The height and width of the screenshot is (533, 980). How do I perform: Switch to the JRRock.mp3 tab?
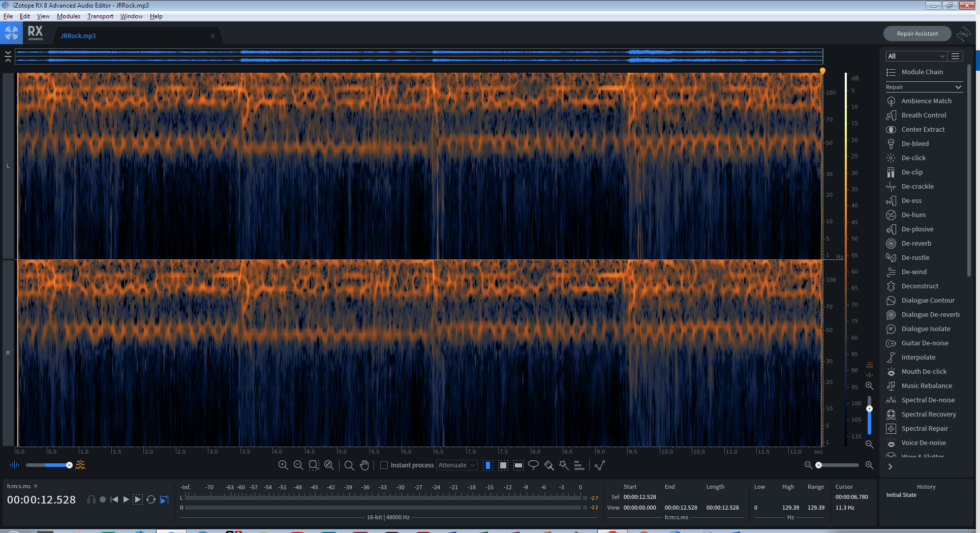pos(78,36)
